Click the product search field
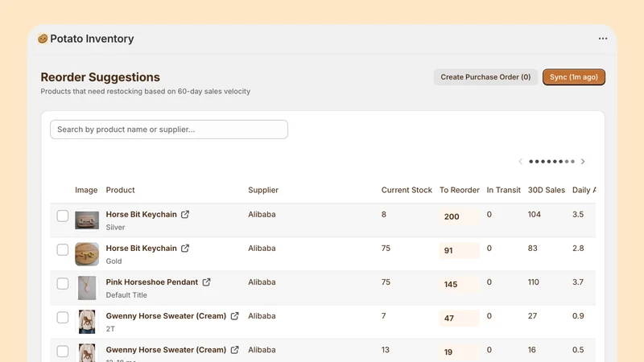The image size is (644, 362). coord(169,130)
